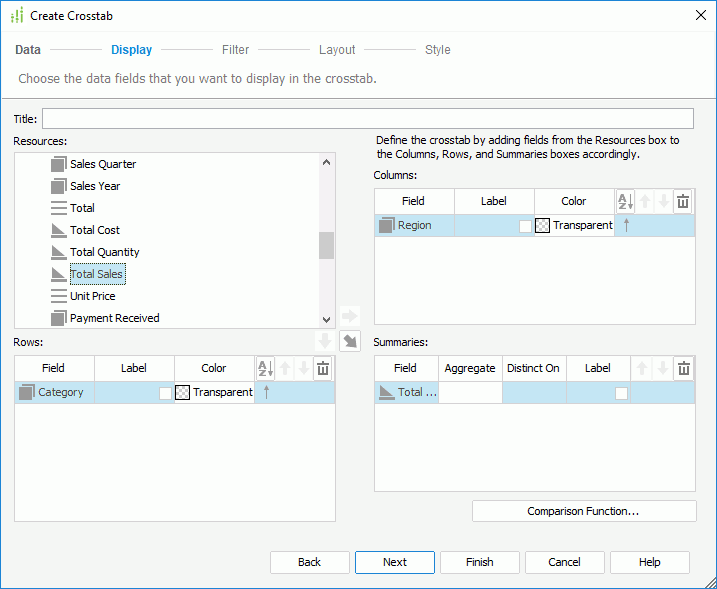The image size is (717, 589).
Task: Select the Transparent color swatch for Region
Action: [x=543, y=226]
